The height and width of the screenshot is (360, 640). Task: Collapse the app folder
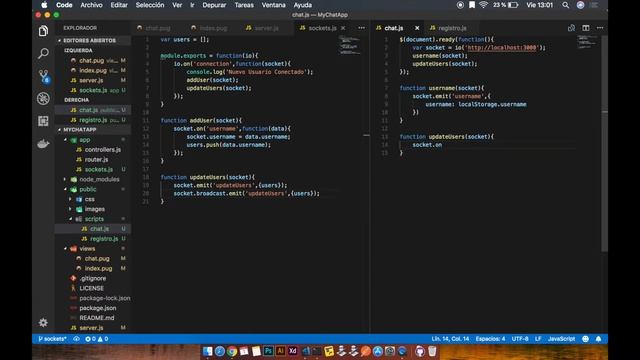(65, 140)
